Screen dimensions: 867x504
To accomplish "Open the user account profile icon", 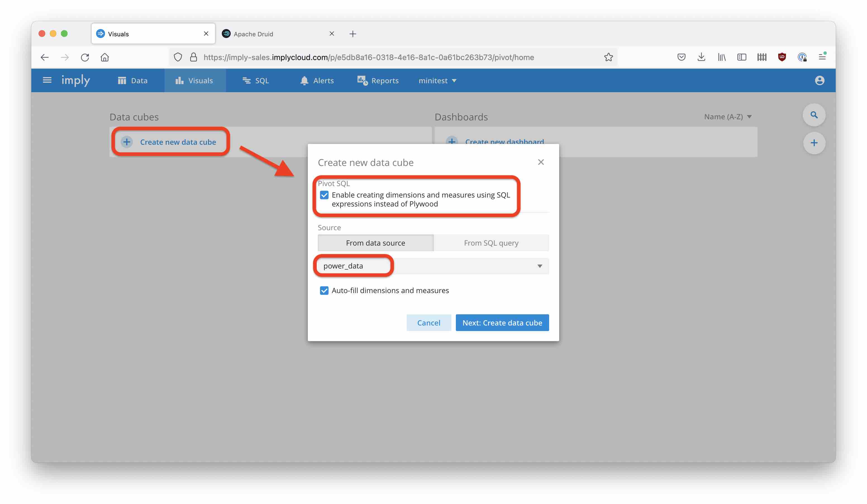I will (x=820, y=80).
